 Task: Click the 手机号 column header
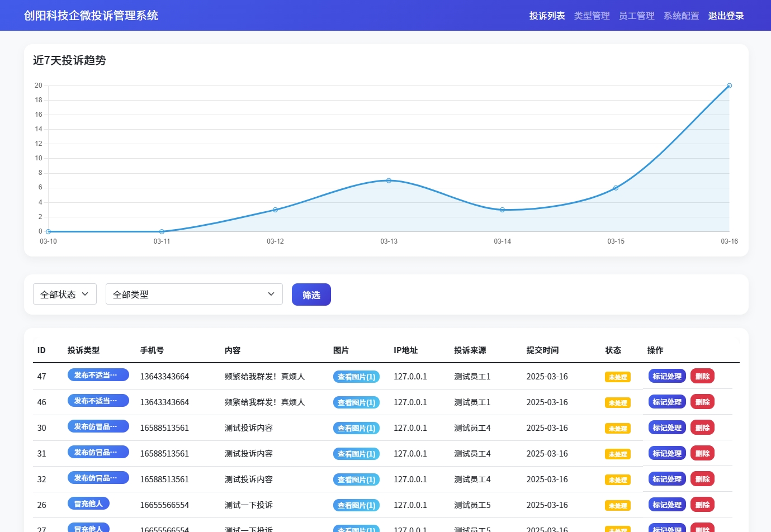click(152, 350)
